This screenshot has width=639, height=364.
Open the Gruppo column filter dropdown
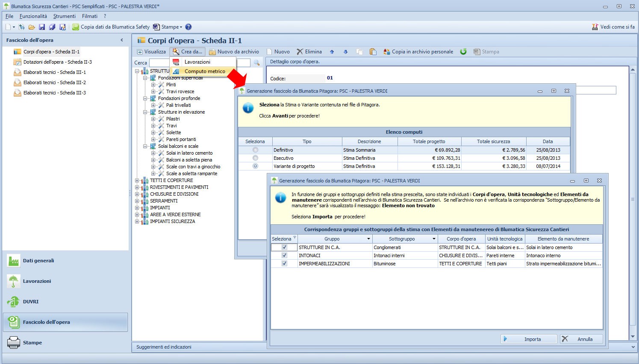(368, 239)
